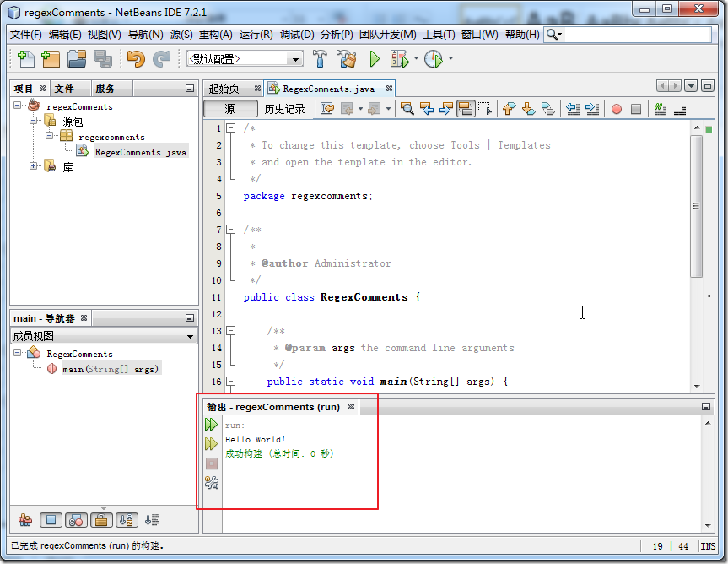Screen dimensions: 728x564
Task: Fold comment block at line 1
Action: [230, 127]
